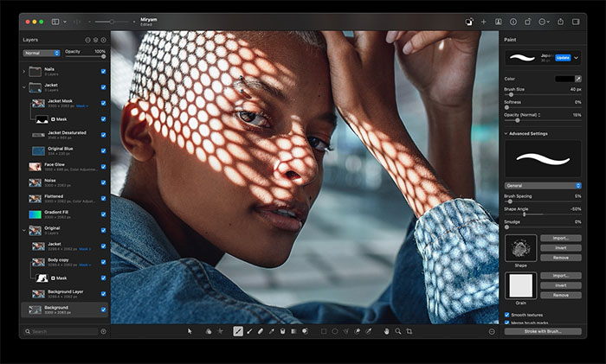Select the Hand pan tool
The height and width of the screenshot is (364, 606).
387,331
